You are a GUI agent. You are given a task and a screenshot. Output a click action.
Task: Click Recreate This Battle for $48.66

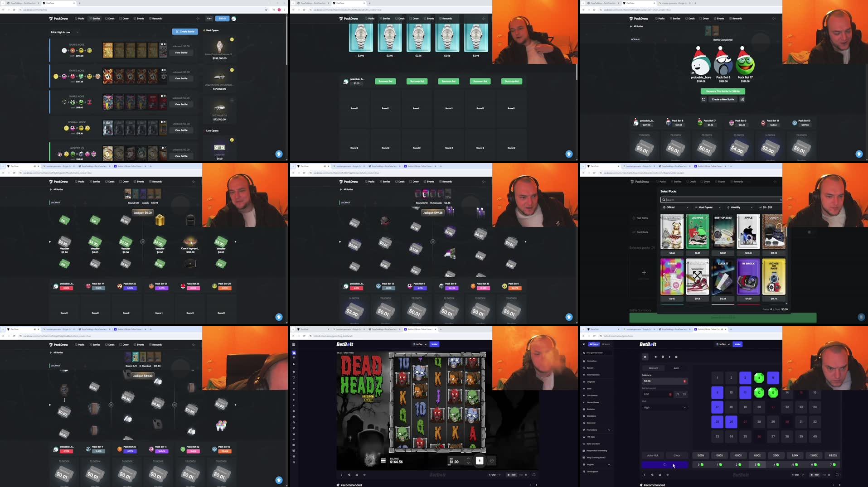[x=722, y=91]
